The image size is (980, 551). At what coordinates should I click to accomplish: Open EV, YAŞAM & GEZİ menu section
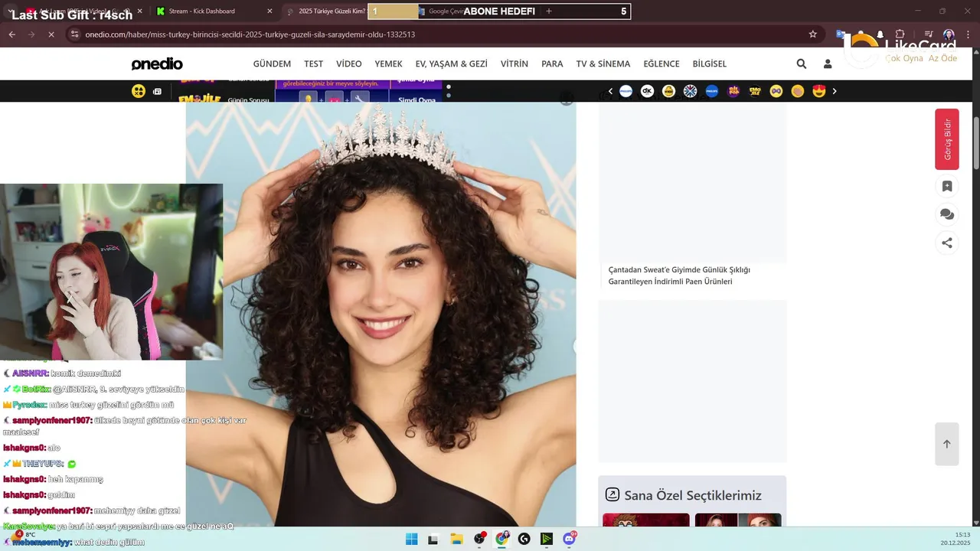click(451, 64)
